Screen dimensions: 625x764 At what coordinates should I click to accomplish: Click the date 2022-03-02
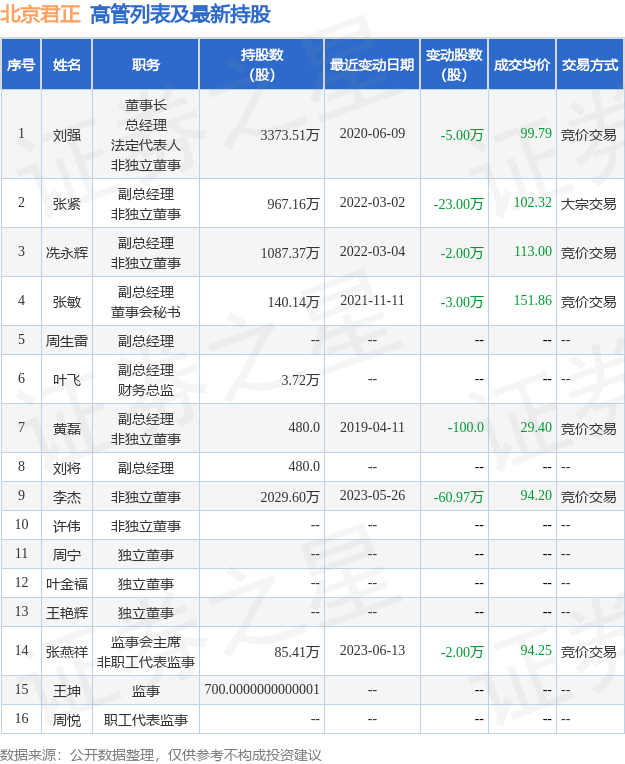point(372,202)
